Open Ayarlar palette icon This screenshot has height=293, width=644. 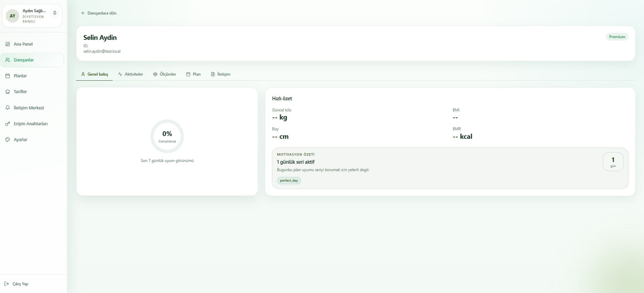pos(7,140)
